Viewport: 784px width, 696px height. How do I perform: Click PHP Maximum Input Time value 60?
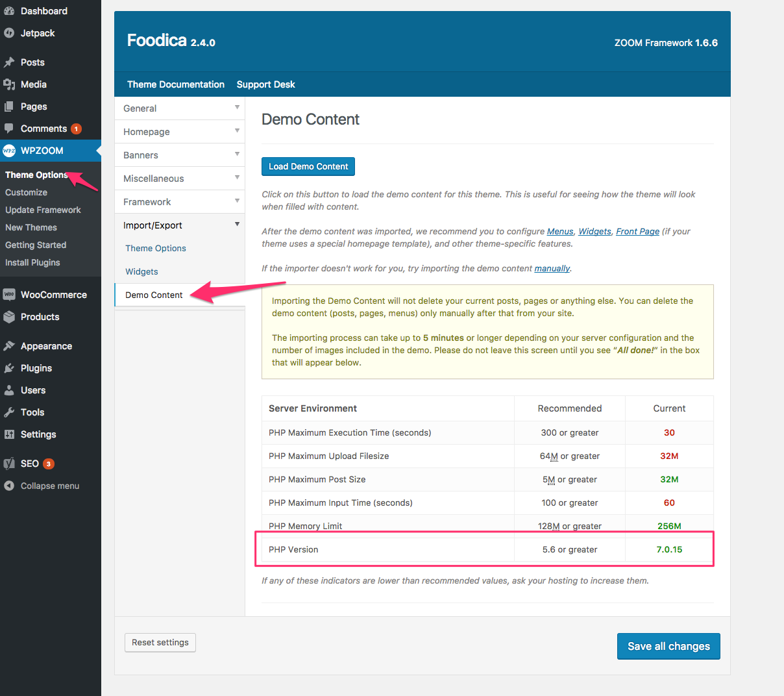click(x=669, y=503)
